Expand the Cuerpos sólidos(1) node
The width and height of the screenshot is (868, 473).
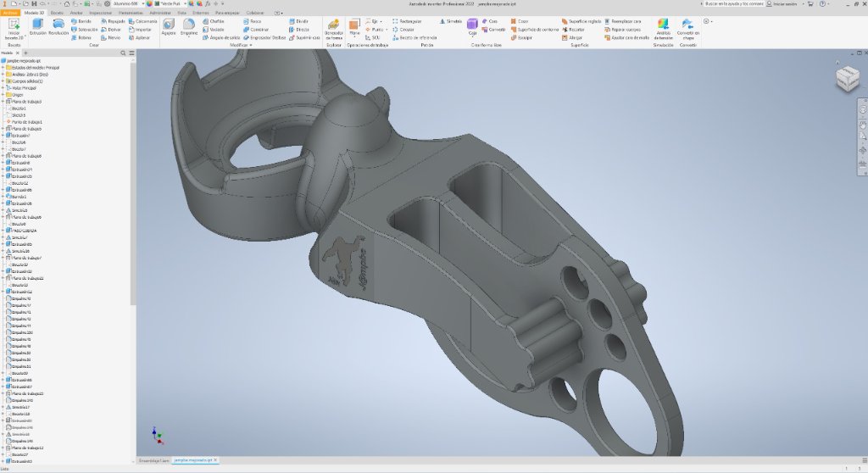click(x=3, y=81)
